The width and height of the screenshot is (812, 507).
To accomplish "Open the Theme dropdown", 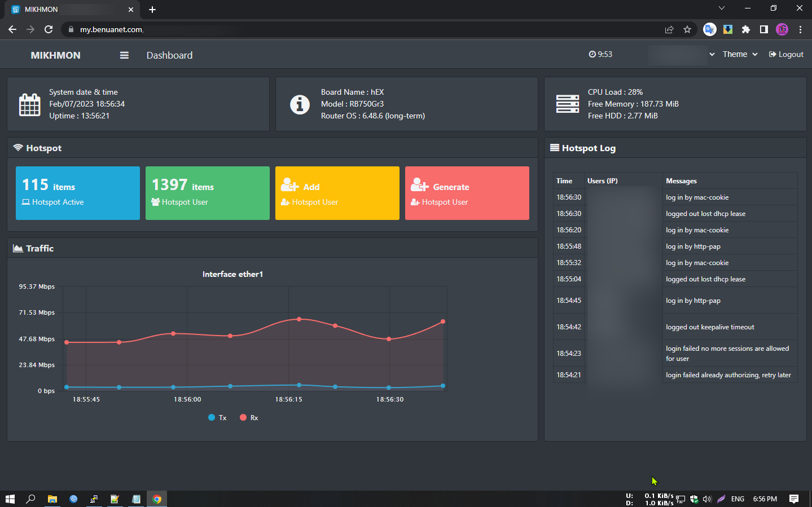I will pyautogui.click(x=740, y=55).
